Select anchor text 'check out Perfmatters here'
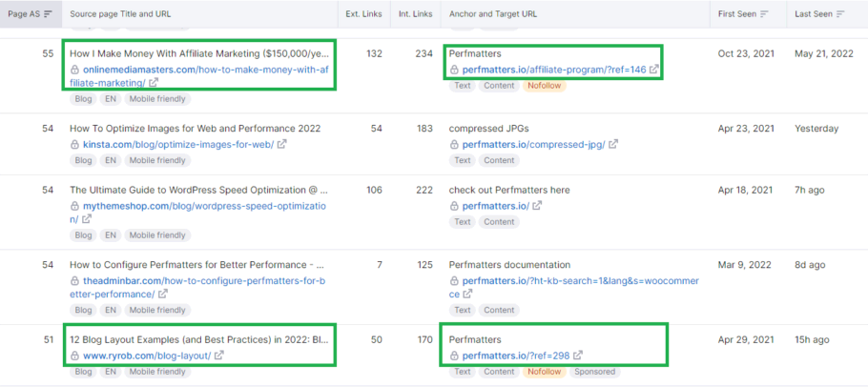 coord(509,191)
